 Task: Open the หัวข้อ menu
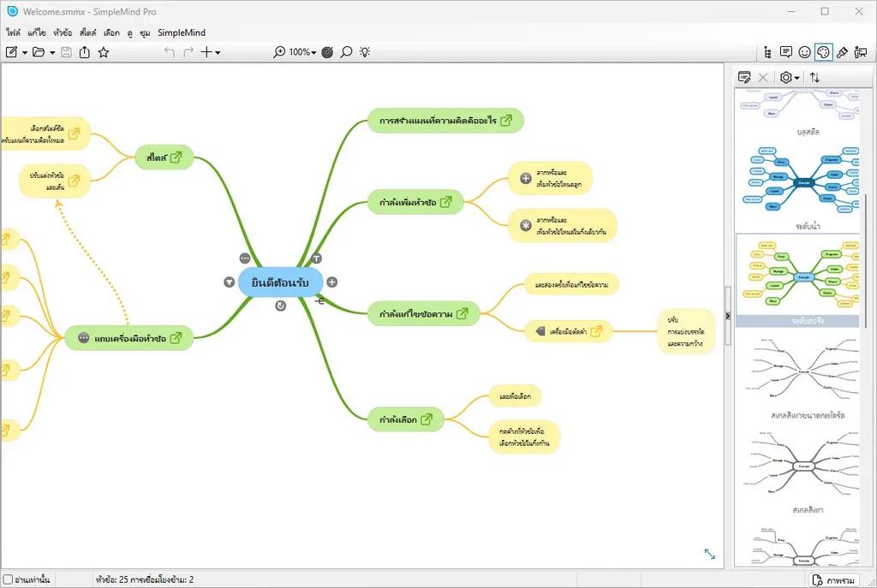63,33
